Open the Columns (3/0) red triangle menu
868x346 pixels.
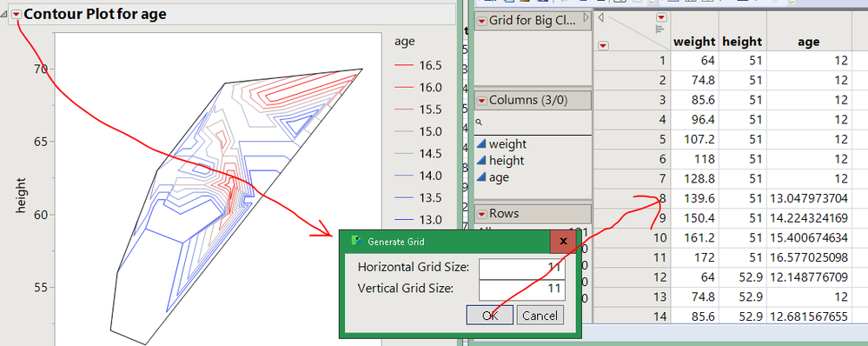(x=481, y=100)
